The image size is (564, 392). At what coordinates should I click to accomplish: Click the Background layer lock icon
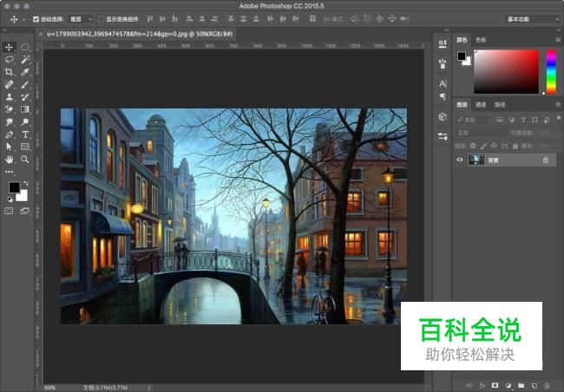pos(545,160)
